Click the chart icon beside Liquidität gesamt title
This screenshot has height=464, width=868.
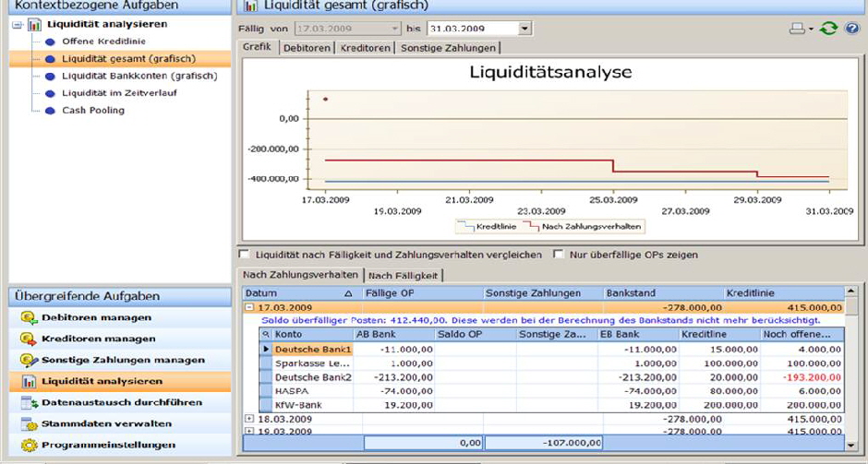pos(251,6)
